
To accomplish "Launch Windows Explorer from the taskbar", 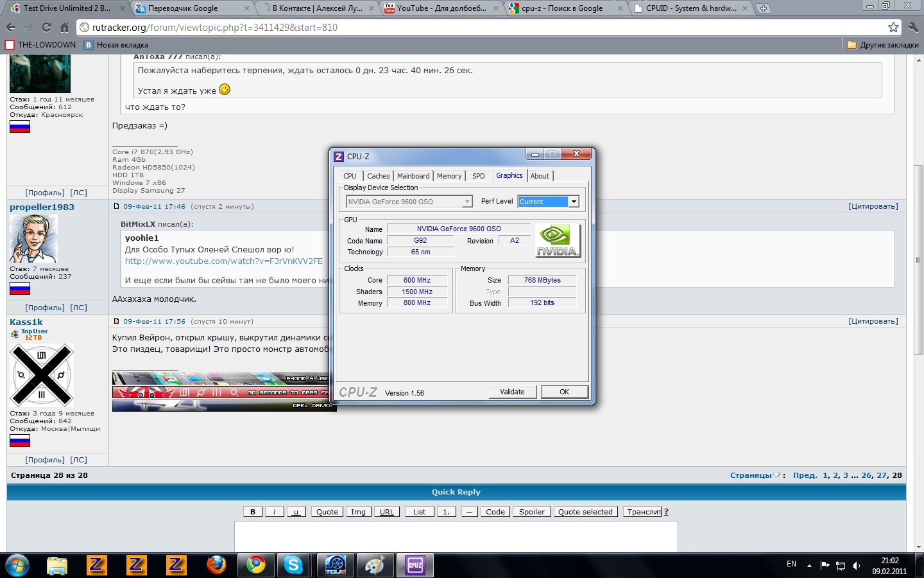I will 57,565.
